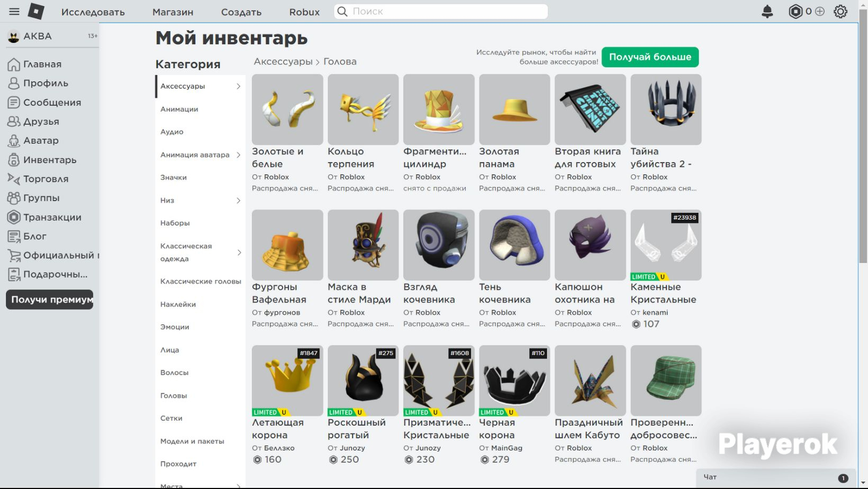Open Летающая корона item thumbnail

pyautogui.click(x=287, y=381)
